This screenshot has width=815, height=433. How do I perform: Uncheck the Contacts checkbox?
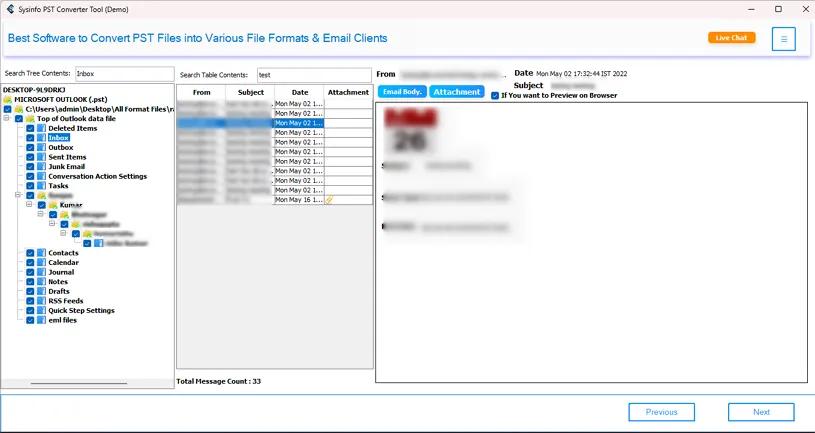coord(30,253)
